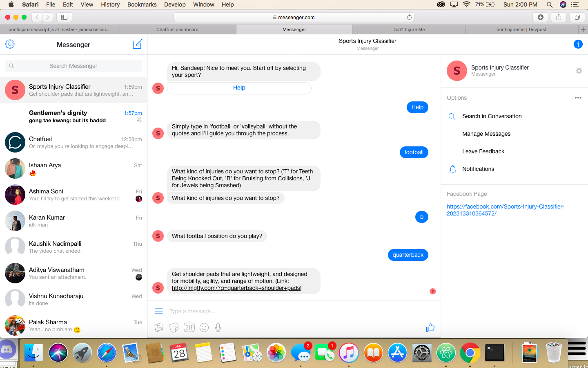Open Atom editor from the dock
This screenshot has height=368, width=588.
(446, 352)
